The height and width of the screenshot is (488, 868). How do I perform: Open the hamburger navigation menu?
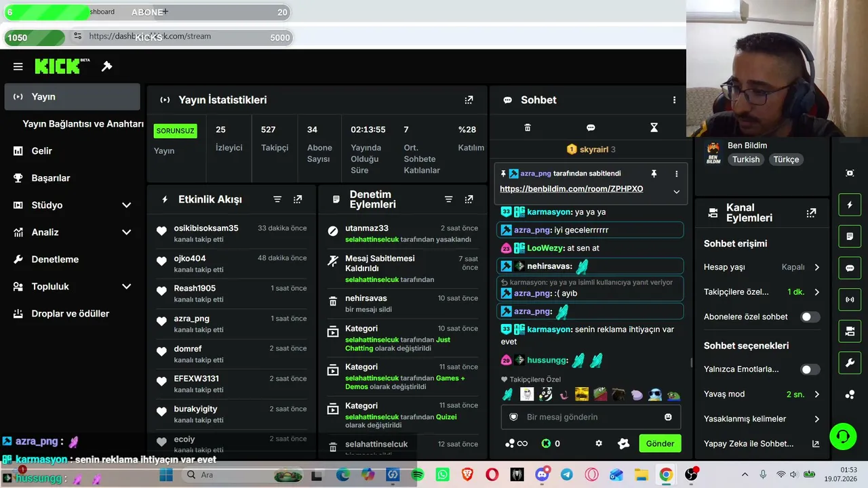[18, 66]
